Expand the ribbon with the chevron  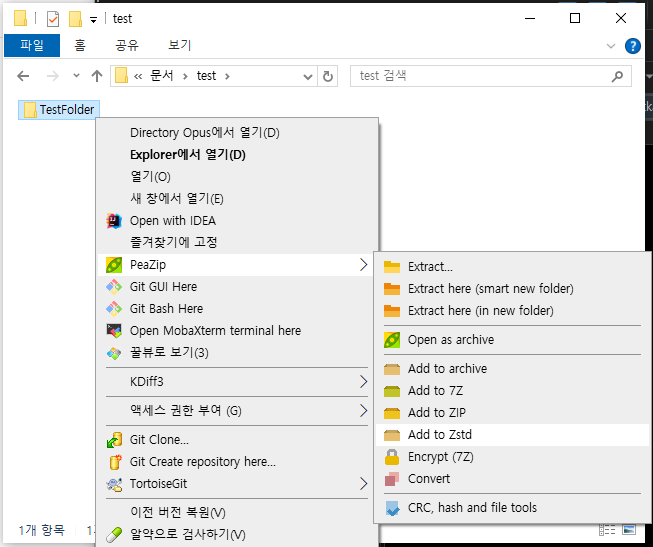[x=611, y=46]
